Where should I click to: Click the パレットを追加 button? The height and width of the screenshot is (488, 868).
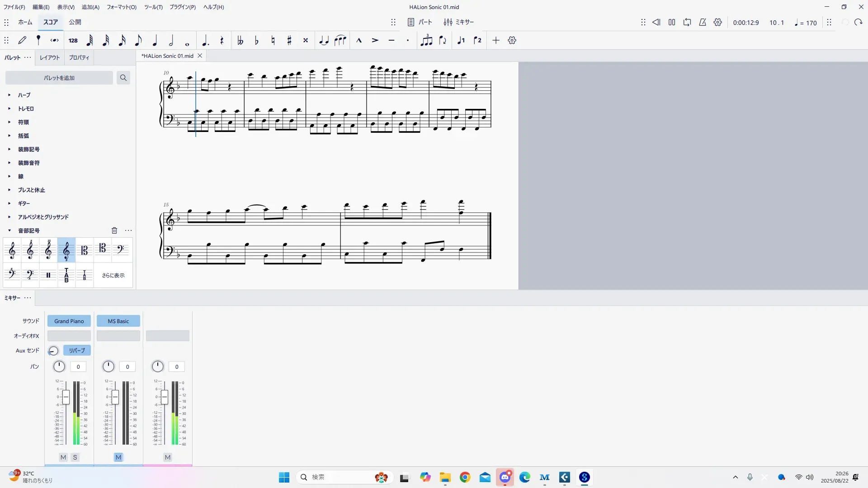coord(59,78)
